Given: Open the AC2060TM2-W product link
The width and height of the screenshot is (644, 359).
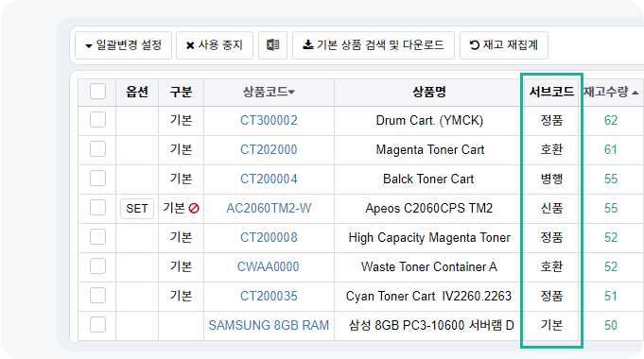Looking at the screenshot, I should (x=269, y=209).
